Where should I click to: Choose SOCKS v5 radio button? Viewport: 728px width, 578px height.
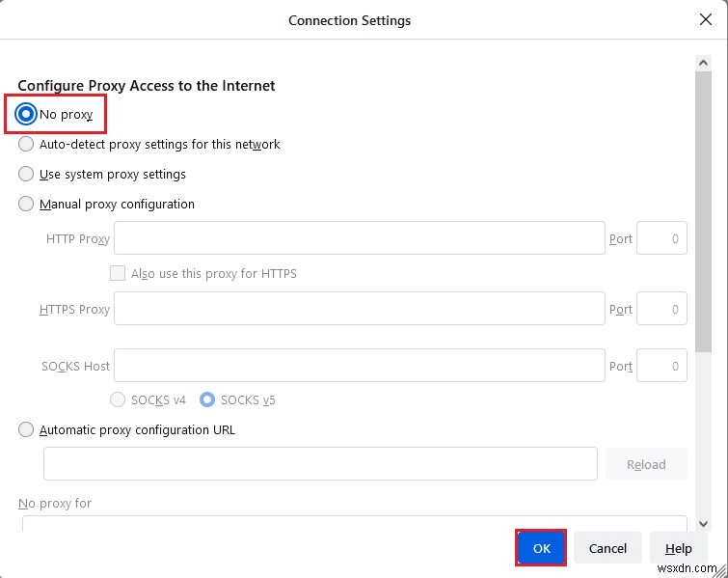pos(207,399)
